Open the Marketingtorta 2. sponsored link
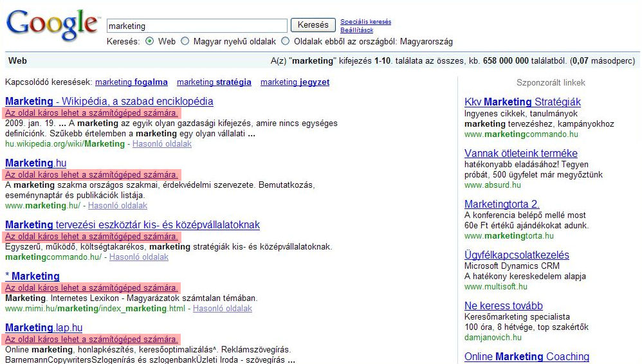Viewport: 642px width, 364px height. coord(502,204)
